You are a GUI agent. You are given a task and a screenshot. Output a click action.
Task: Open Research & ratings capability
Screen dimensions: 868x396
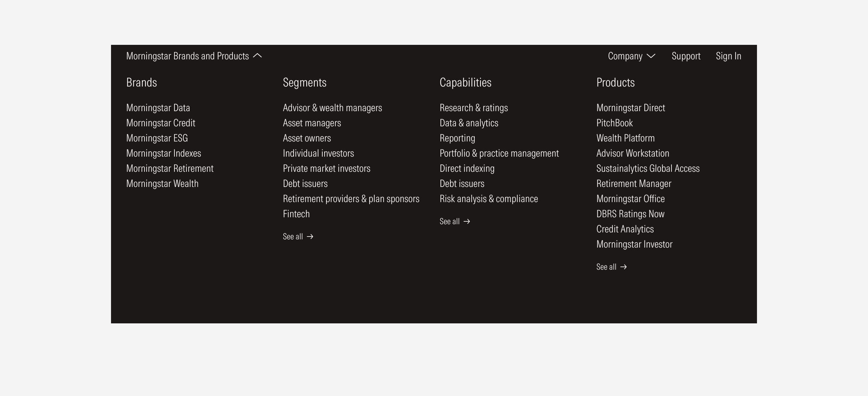(473, 108)
